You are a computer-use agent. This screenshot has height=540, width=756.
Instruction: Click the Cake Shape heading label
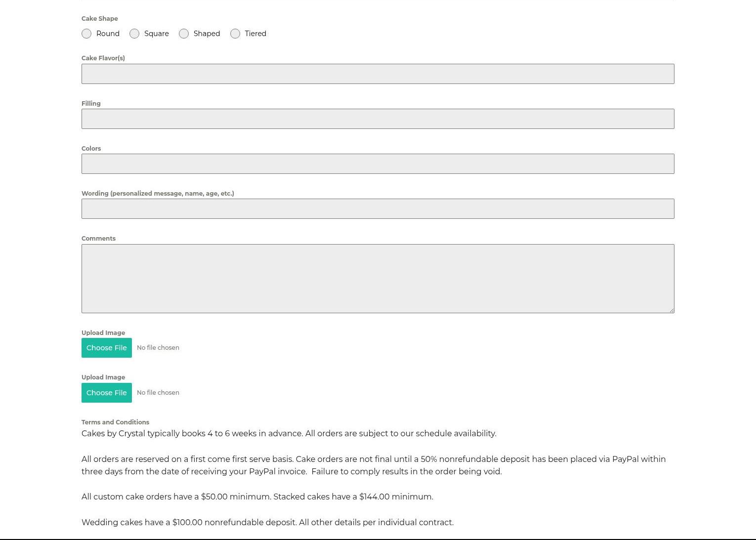99,18
